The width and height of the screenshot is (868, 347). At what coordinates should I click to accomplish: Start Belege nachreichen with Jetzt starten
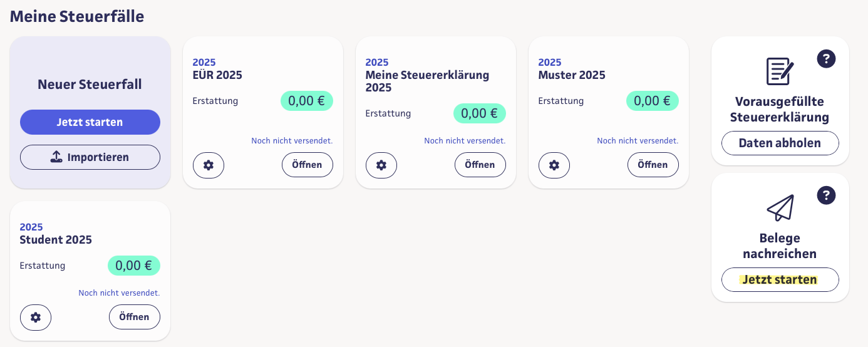[x=780, y=280]
